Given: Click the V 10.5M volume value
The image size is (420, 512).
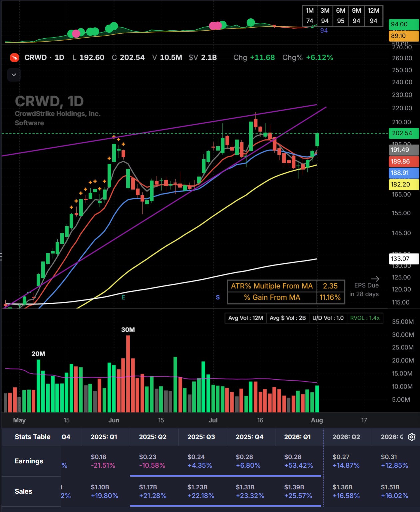Looking at the screenshot, I should (171, 57).
